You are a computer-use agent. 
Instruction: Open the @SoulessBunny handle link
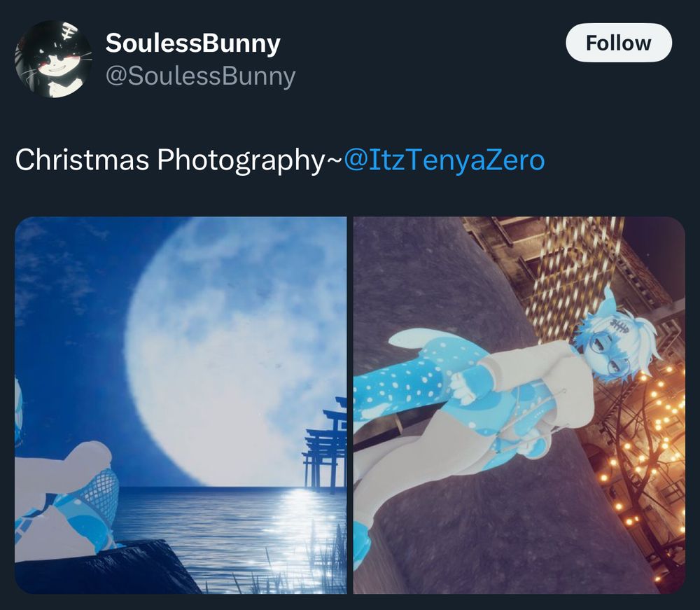[200, 76]
